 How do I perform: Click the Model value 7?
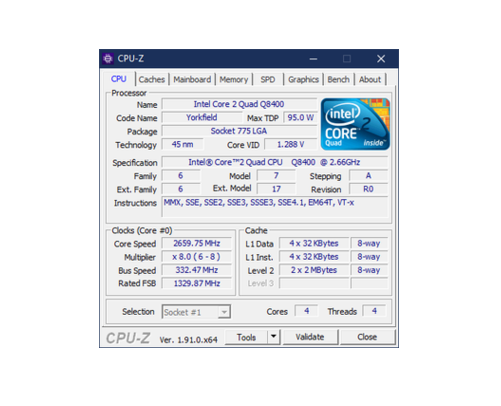tap(276, 176)
